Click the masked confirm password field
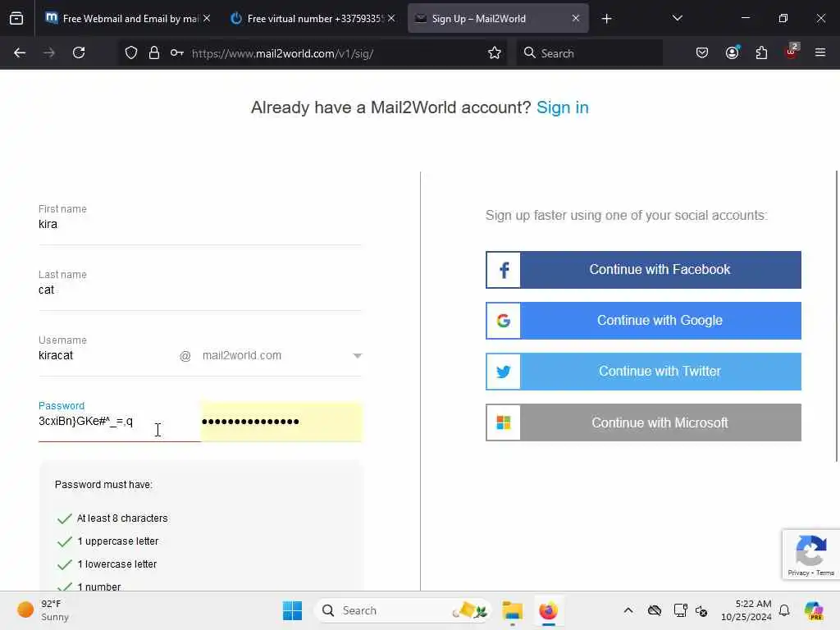This screenshot has height=630, width=840. [x=281, y=422]
